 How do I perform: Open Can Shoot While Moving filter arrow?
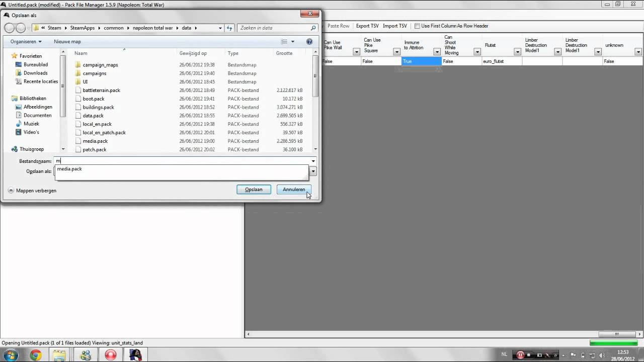pos(477,52)
